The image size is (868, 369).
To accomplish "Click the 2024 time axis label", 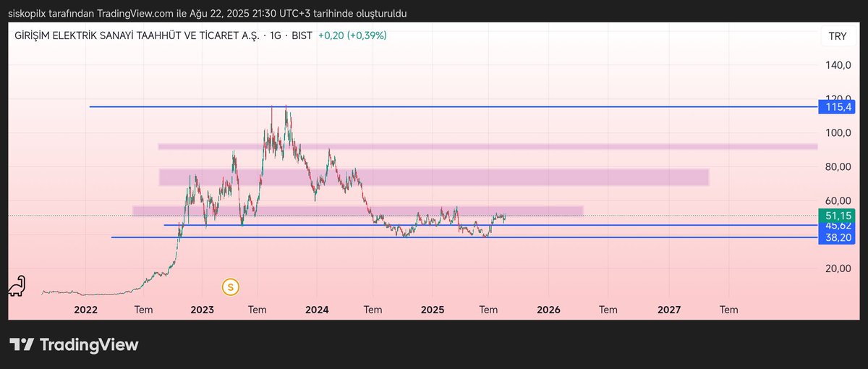I will pos(317,310).
